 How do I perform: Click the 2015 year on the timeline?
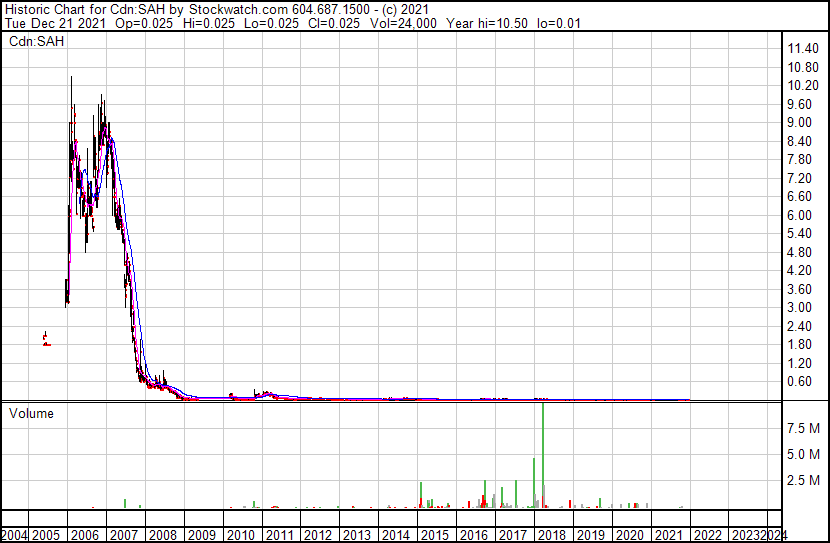pyautogui.click(x=435, y=535)
